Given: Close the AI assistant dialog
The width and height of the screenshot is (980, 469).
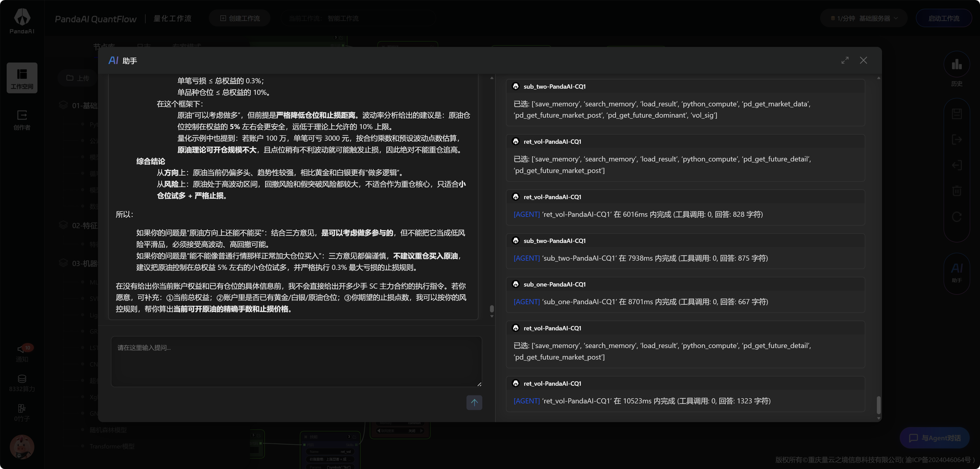Looking at the screenshot, I should [863, 60].
